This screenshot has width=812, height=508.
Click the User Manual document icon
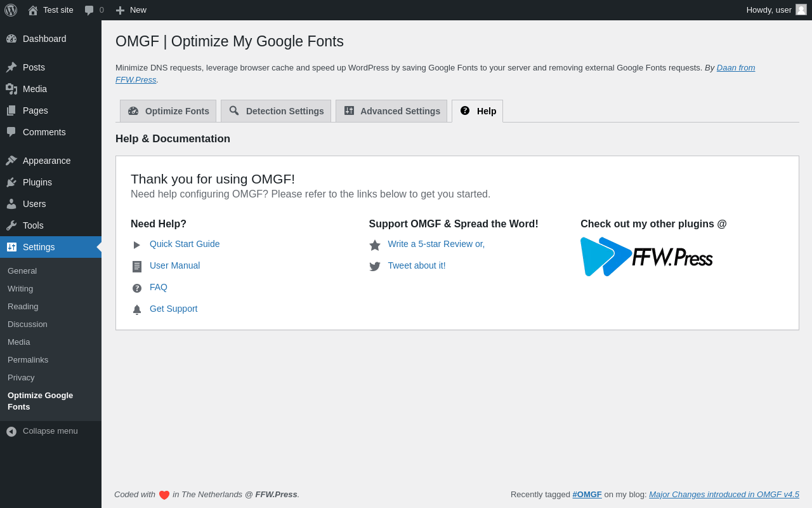[x=137, y=267]
